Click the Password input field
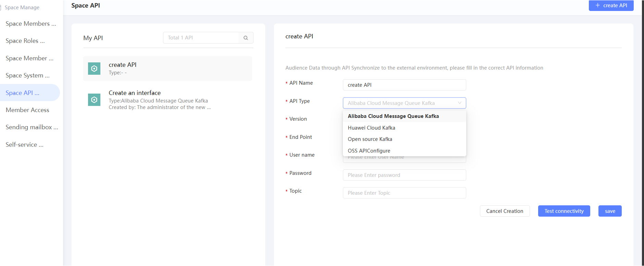The image size is (644, 266). click(404, 175)
